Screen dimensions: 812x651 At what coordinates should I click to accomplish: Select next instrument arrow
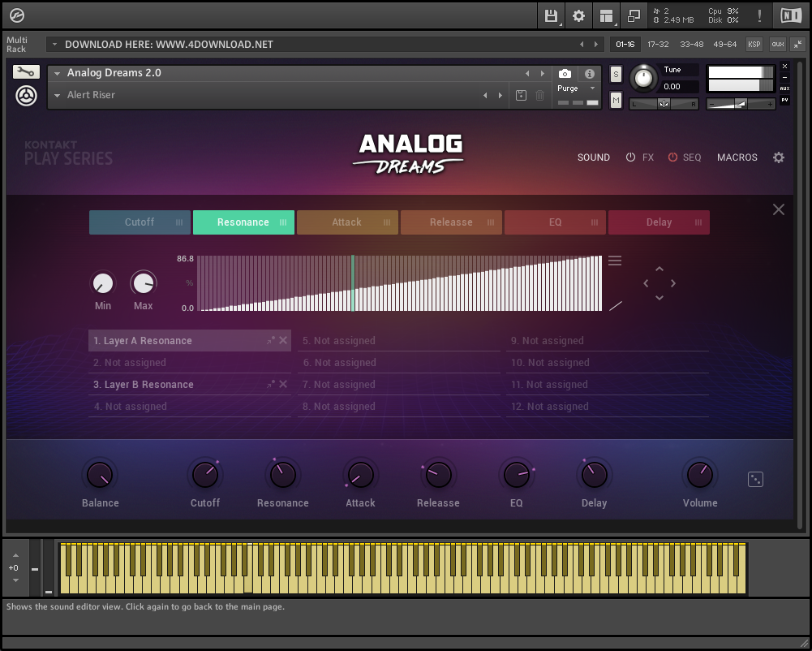542,73
